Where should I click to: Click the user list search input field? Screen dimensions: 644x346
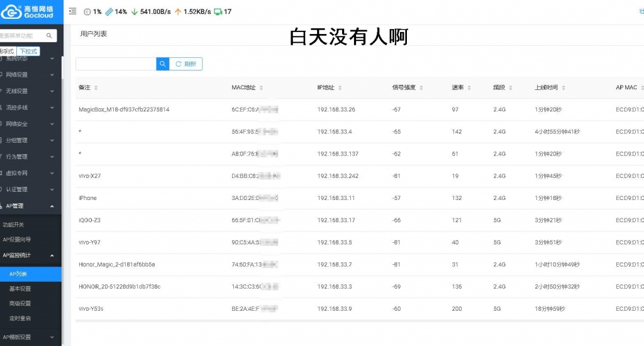click(x=116, y=64)
